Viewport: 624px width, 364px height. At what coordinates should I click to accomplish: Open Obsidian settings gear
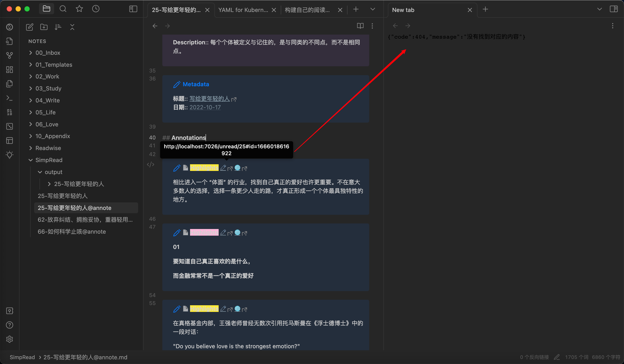point(9,339)
